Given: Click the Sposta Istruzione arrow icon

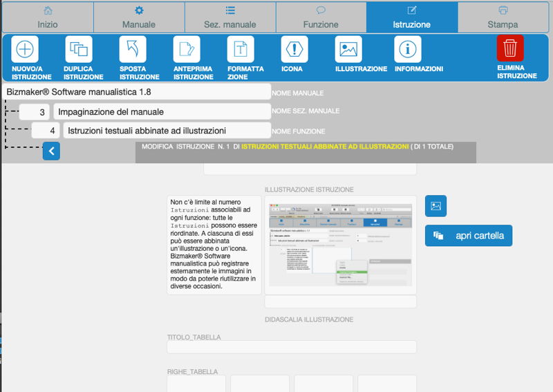Looking at the screenshot, I should tap(133, 49).
